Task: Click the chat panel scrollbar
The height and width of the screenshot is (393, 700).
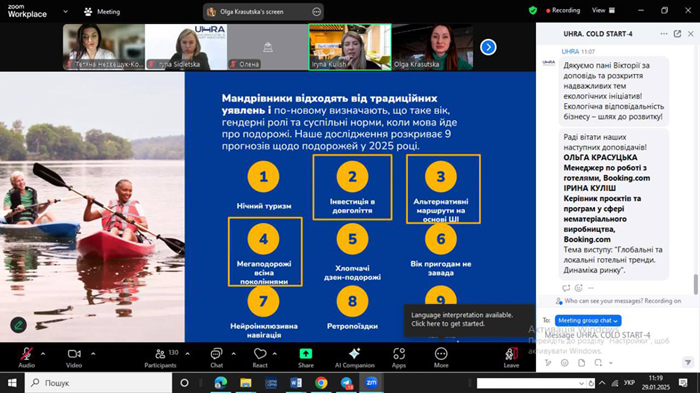Action: [x=695, y=284]
